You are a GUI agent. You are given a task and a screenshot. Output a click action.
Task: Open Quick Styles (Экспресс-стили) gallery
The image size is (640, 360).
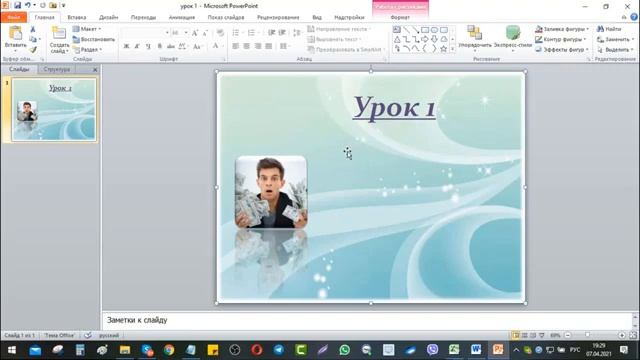(513, 38)
